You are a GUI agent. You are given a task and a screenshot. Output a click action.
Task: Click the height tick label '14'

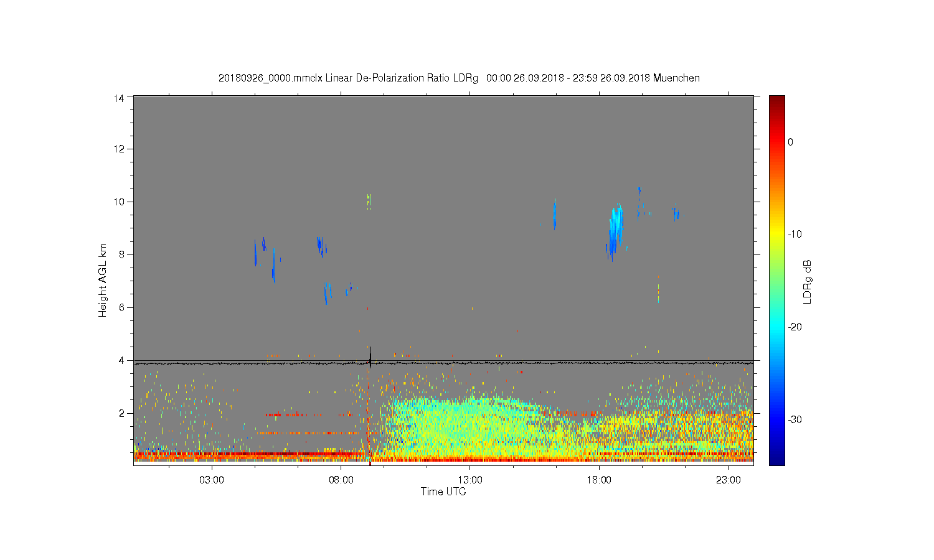(119, 98)
